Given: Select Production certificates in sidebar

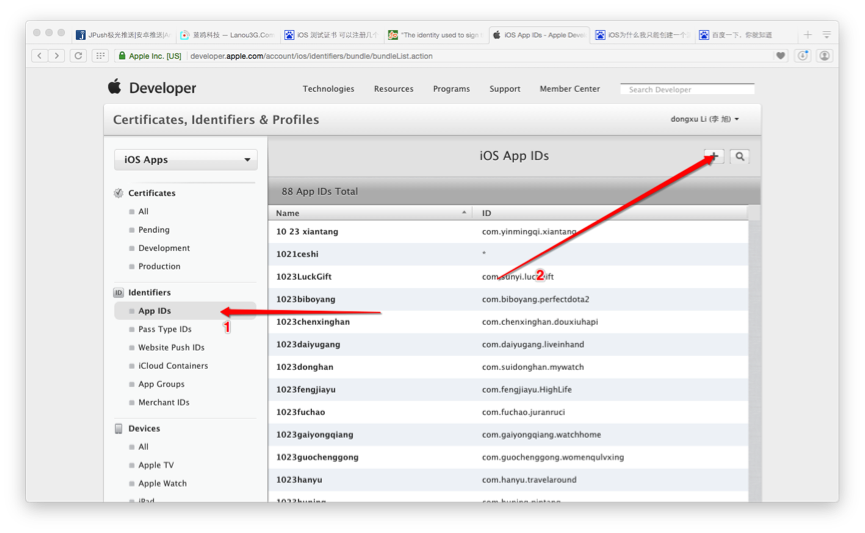Looking at the screenshot, I should pos(159,266).
